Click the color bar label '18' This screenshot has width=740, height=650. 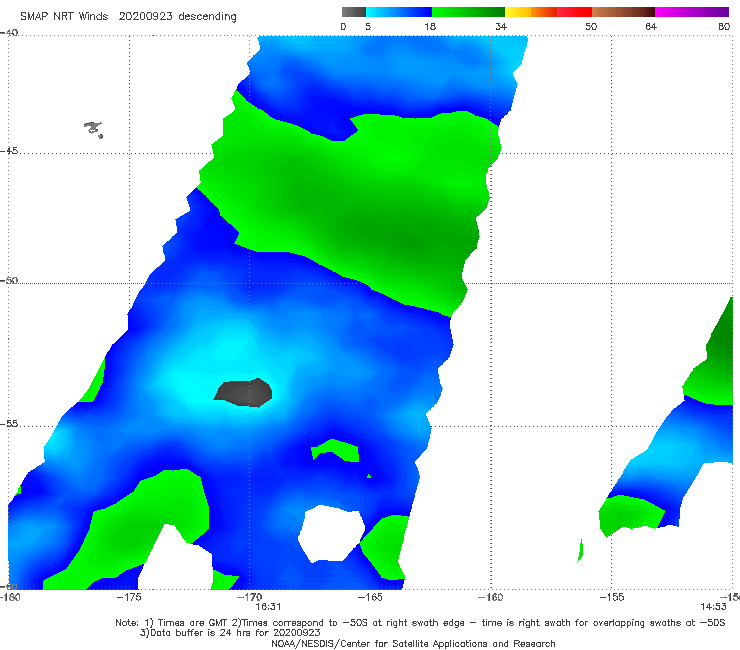pos(430,26)
